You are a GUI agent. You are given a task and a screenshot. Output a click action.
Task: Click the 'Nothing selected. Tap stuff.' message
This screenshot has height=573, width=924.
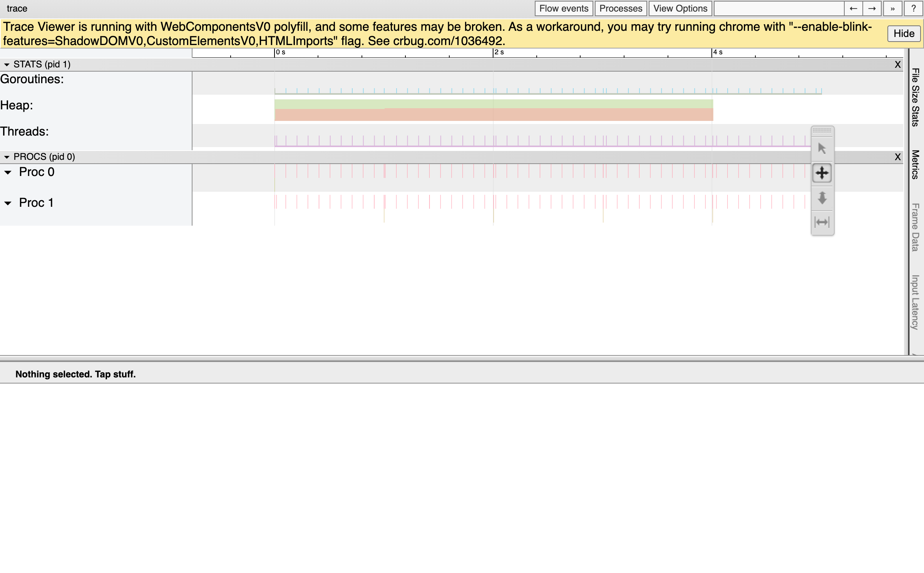[x=75, y=374]
